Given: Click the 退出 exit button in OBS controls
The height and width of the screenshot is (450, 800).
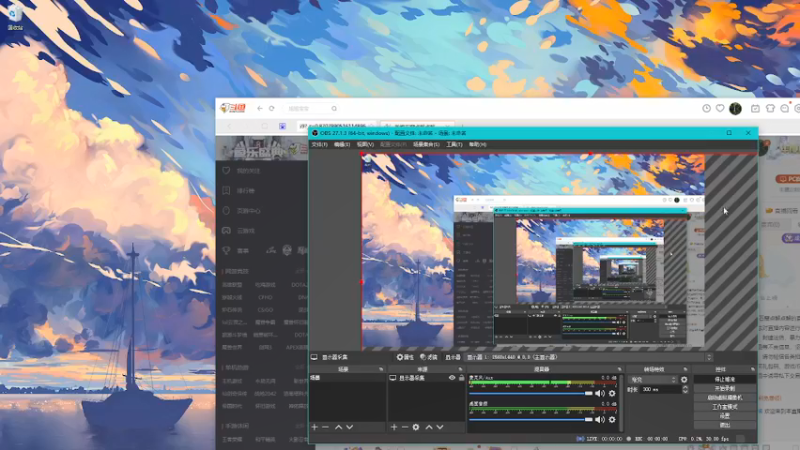Looking at the screenshot, I should [724, 425].
